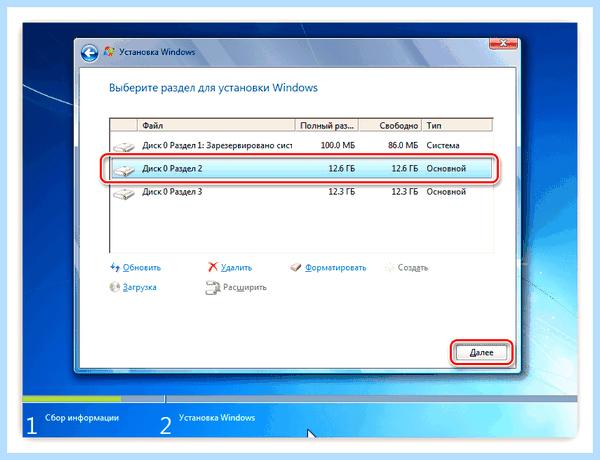
Task: Click 12.6 ГБ free space for Раздел 2
Action: [404, 168]
